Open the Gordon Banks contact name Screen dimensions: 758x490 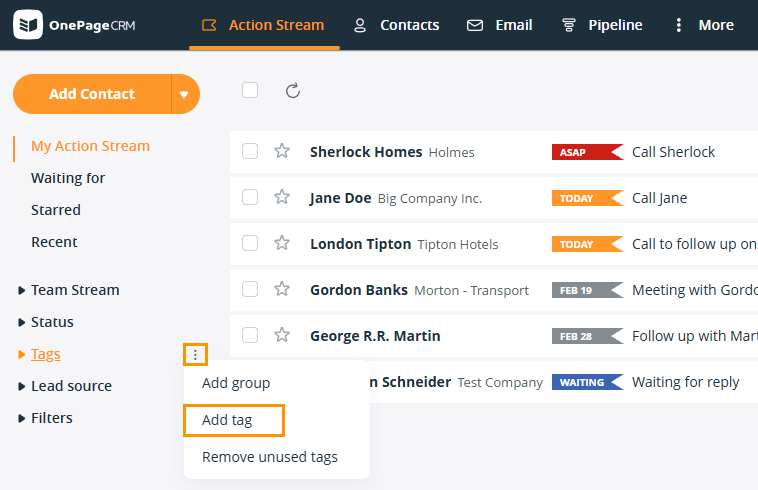[x=359, y=290]
